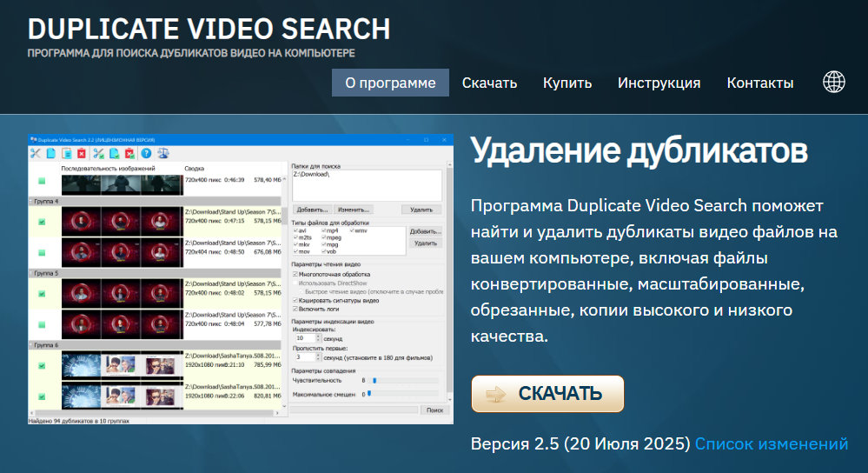Click the plain blue document icon in toolbar
The height and width of the screenshot is (473, 868).
click(51, 153)
